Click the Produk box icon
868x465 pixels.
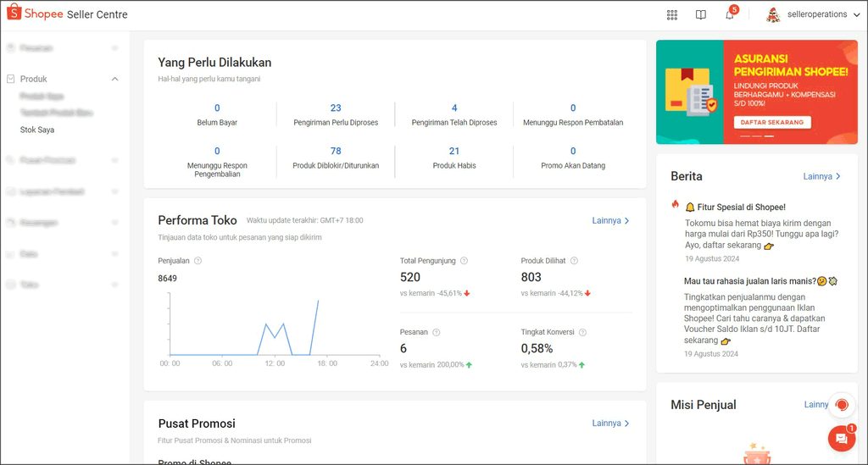tap(10, 79)
